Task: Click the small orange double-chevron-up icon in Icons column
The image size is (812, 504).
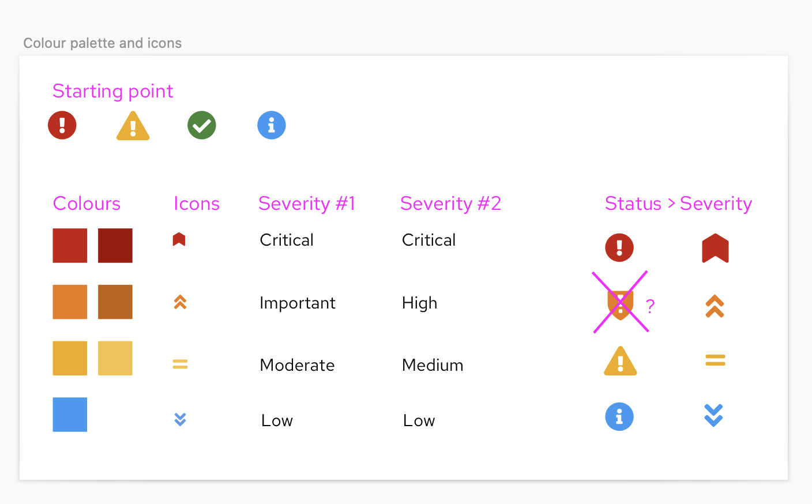Action: (x=180, y=302)
